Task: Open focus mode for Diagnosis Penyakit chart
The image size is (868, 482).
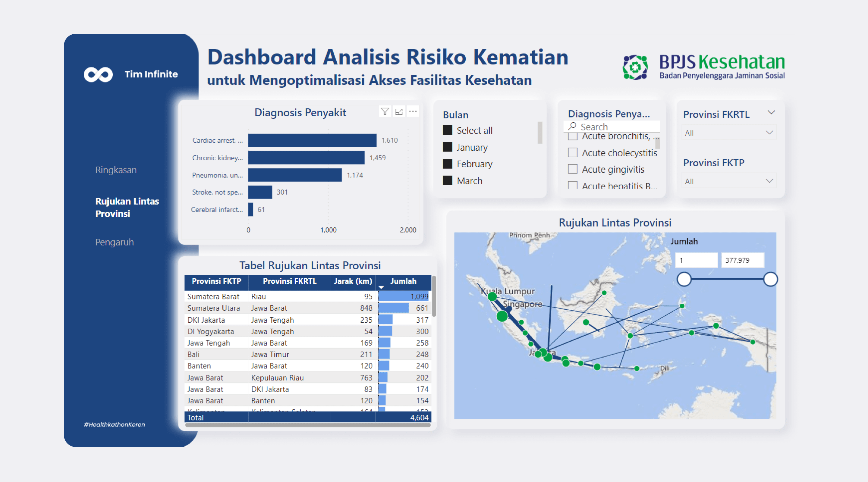Action: click(399, 111)
